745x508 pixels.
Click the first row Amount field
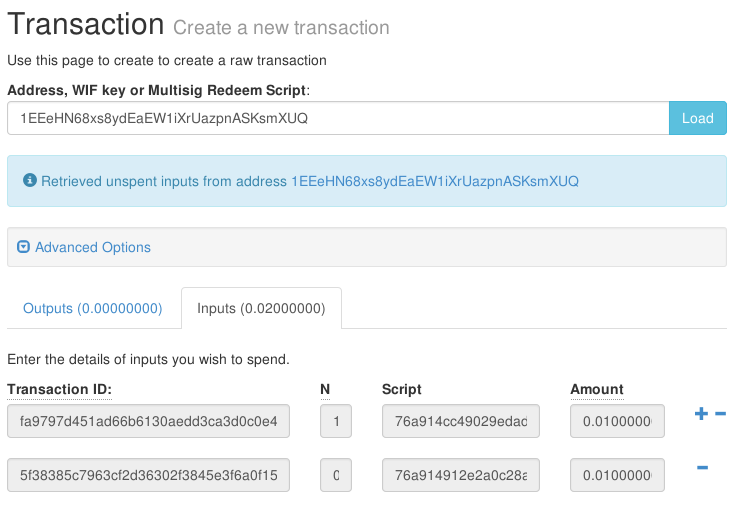(617, 422)
